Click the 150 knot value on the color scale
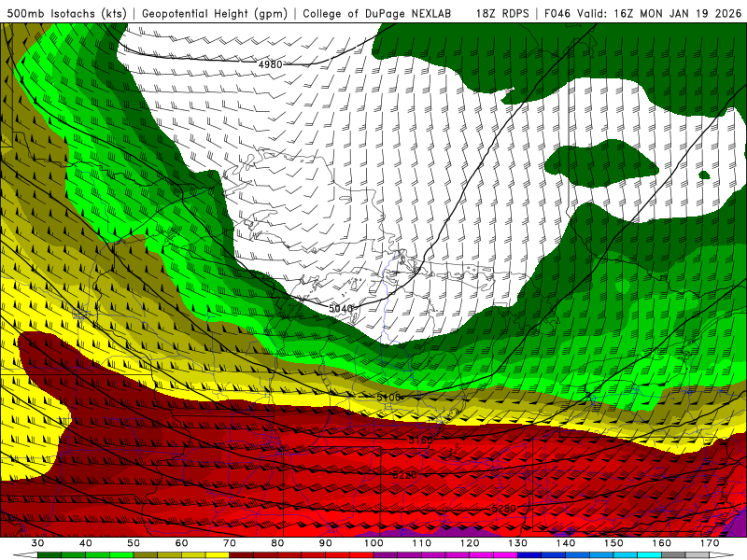This screenshot has height=560, width=747. [x=613, y=543]
